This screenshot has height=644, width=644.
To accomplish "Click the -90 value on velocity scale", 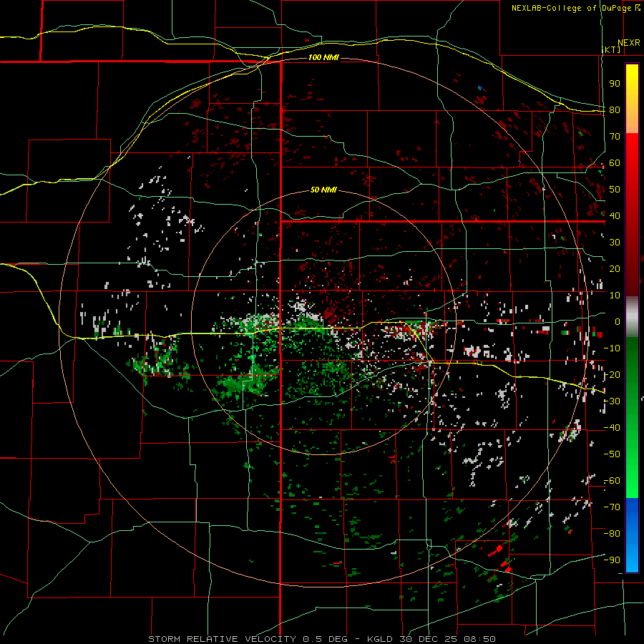I will pos(612,560).
